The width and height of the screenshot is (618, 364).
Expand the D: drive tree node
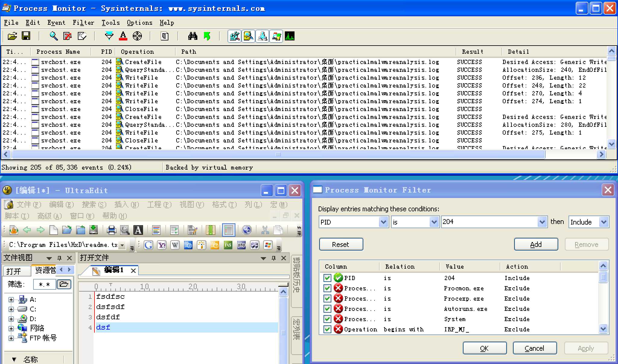(11, 319)
